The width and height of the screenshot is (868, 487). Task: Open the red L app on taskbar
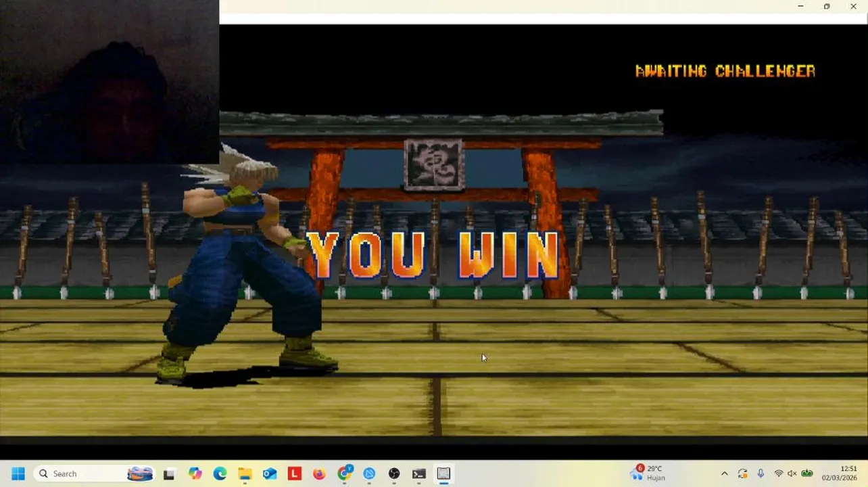coord(294,474)
